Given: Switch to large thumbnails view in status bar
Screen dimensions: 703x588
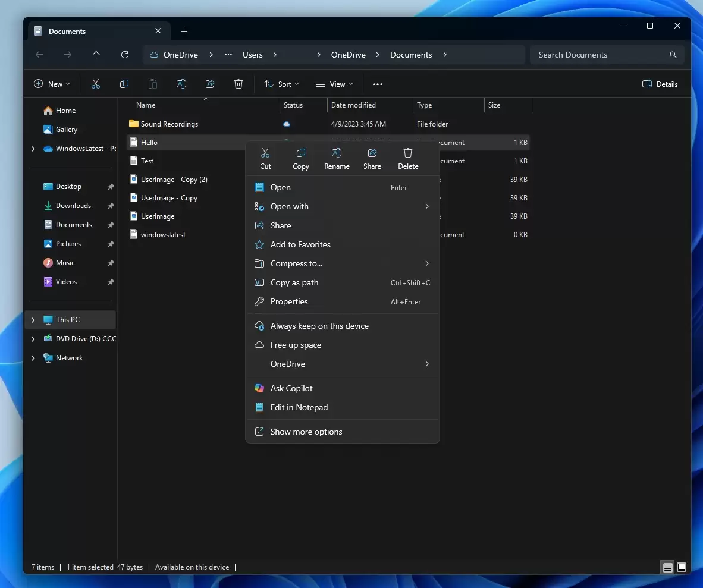Looking at the screenshot, I should (x=683, y=567).
